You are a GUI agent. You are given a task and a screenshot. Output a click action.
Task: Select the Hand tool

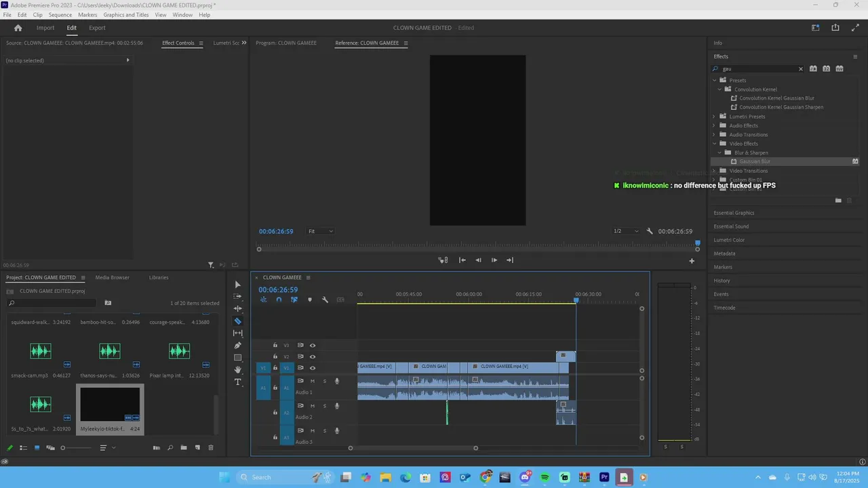(237, 370)
